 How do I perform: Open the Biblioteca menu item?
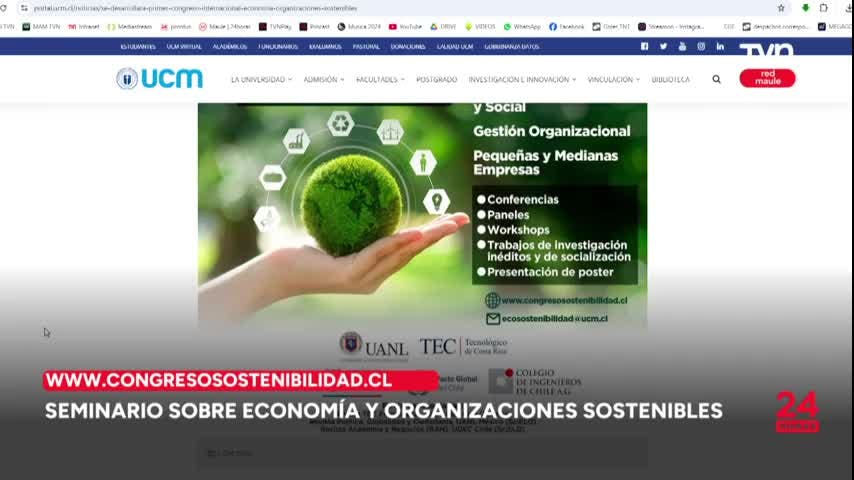(x=670, y=80)
